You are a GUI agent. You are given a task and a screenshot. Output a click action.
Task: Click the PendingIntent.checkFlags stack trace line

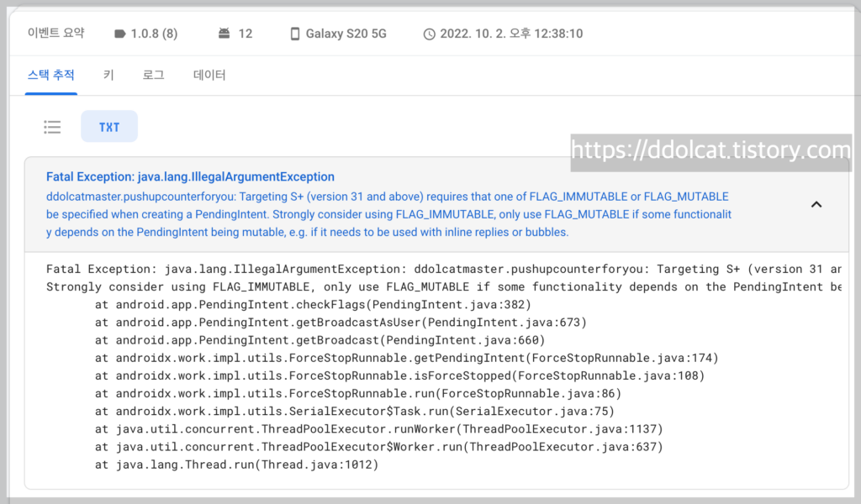pos(313,304)
